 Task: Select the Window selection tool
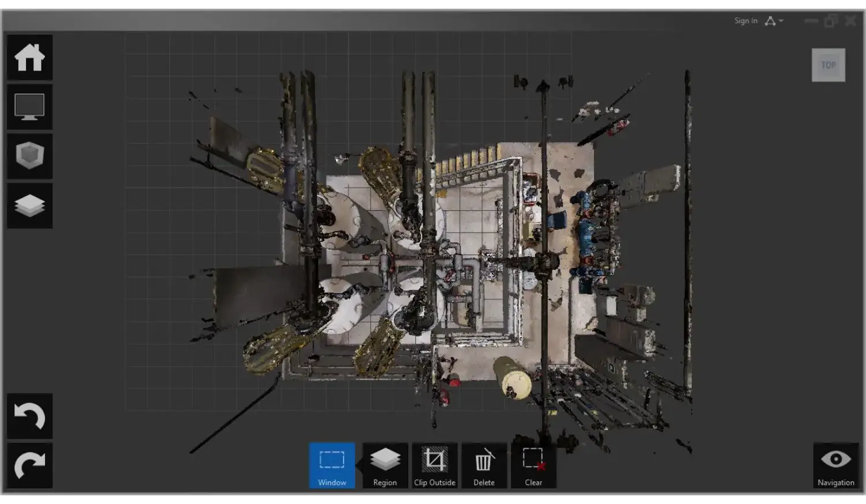click(x=332, y=465)
